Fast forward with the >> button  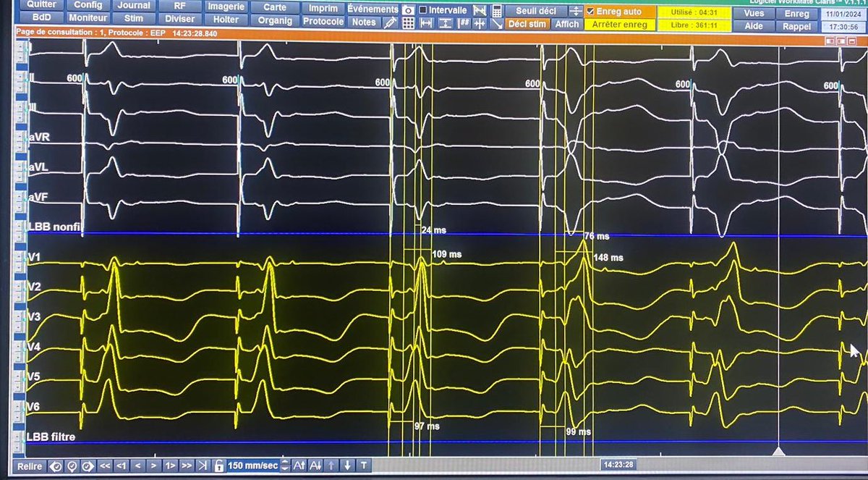click(187, 466)
